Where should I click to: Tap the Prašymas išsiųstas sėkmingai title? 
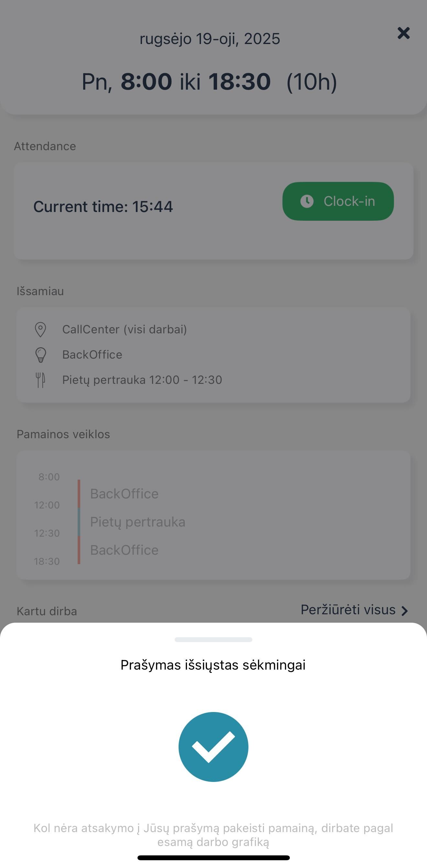click(x=213, y=665)
